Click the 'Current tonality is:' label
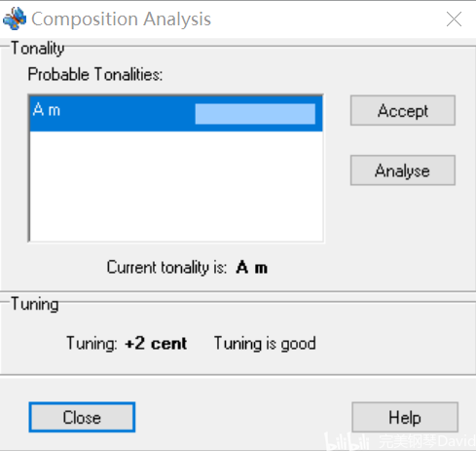 (166, 268)
